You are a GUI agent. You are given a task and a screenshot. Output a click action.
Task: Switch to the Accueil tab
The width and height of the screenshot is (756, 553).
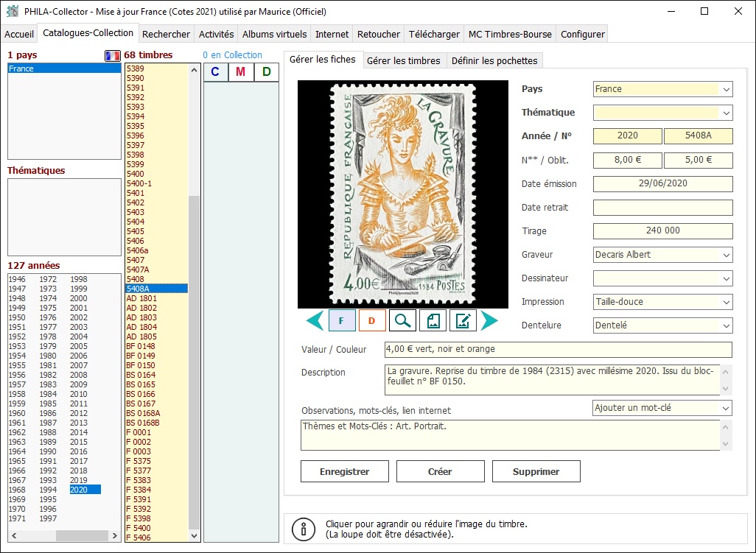[19, 34]
